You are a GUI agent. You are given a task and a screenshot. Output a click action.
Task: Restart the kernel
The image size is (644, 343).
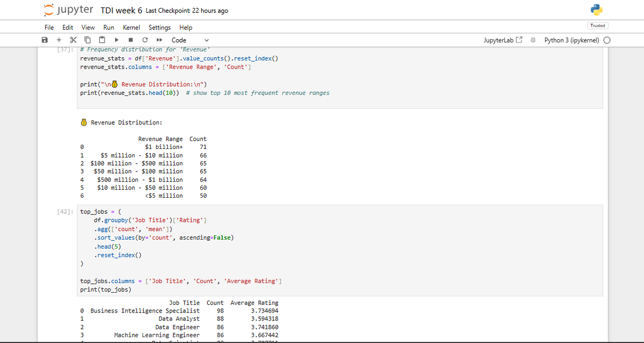[145, 40]
